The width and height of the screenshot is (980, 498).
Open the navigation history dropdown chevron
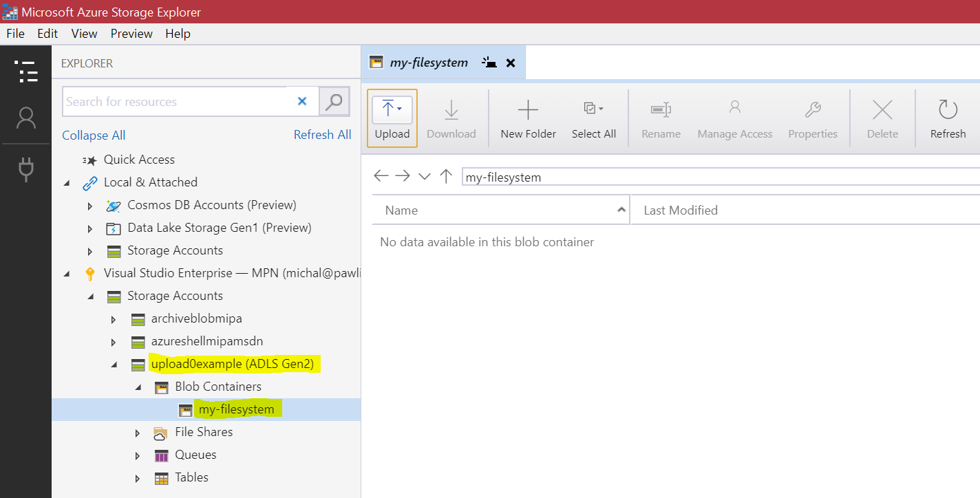pyautogui.click(x=424, y=176)
